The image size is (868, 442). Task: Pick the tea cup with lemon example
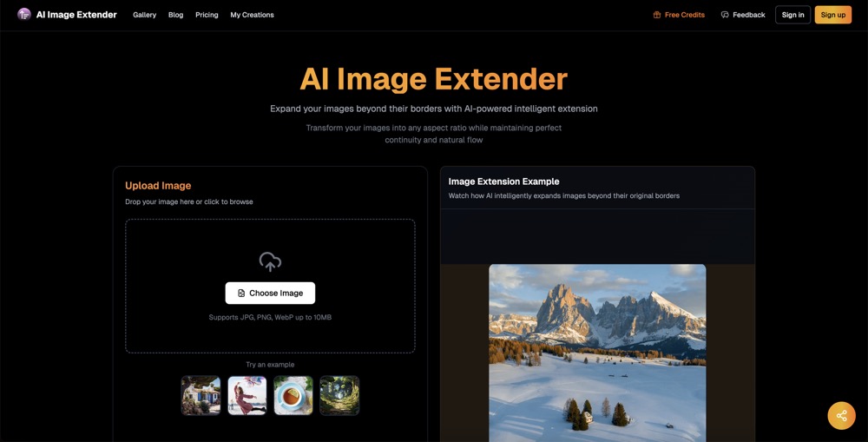point(293,395)
